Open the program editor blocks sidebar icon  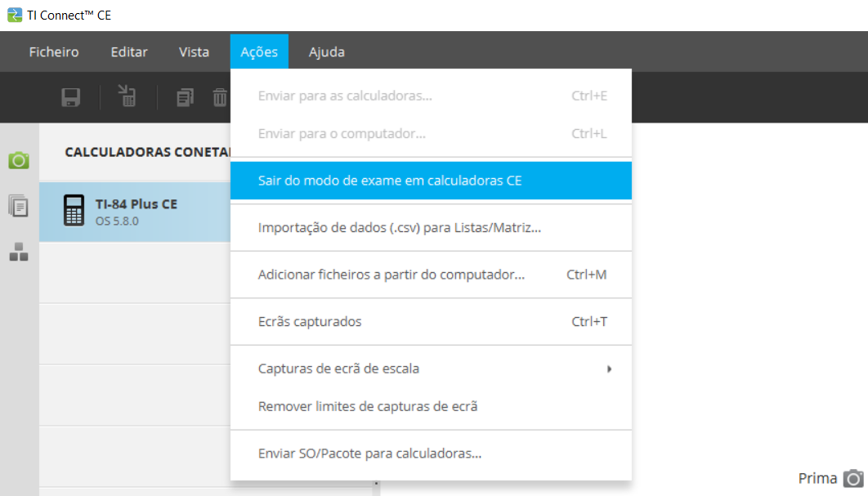19,252
